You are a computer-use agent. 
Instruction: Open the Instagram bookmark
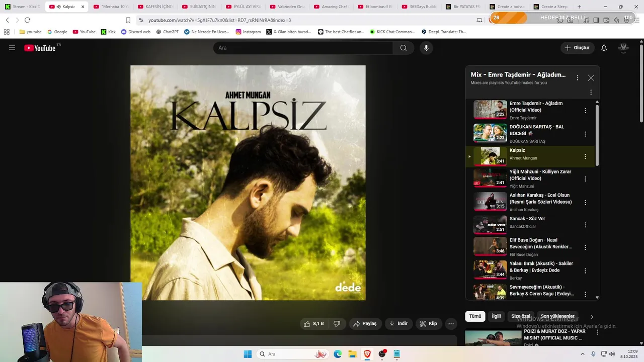pyautogui.click(x=248, y=32)
